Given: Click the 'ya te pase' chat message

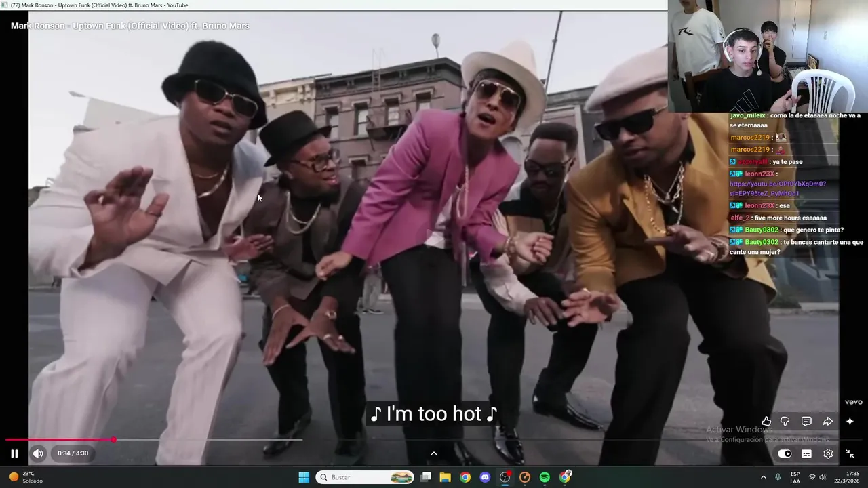Looking at the screenshot, I should 787,162.
